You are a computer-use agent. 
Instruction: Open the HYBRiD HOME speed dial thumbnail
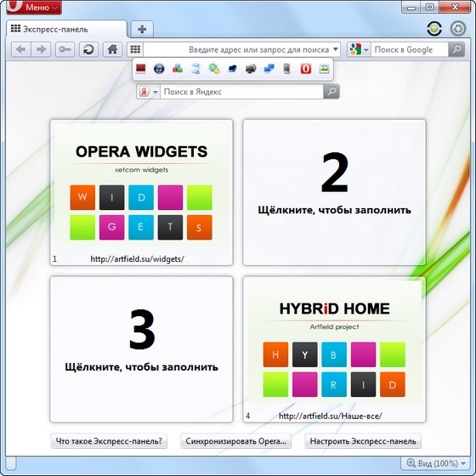[x=335, y=349]
